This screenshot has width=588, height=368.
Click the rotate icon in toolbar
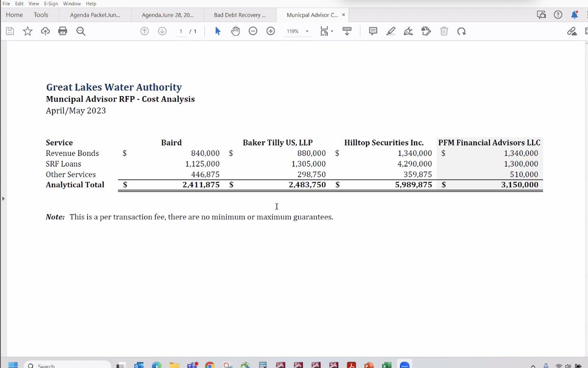tap(461, 31)
